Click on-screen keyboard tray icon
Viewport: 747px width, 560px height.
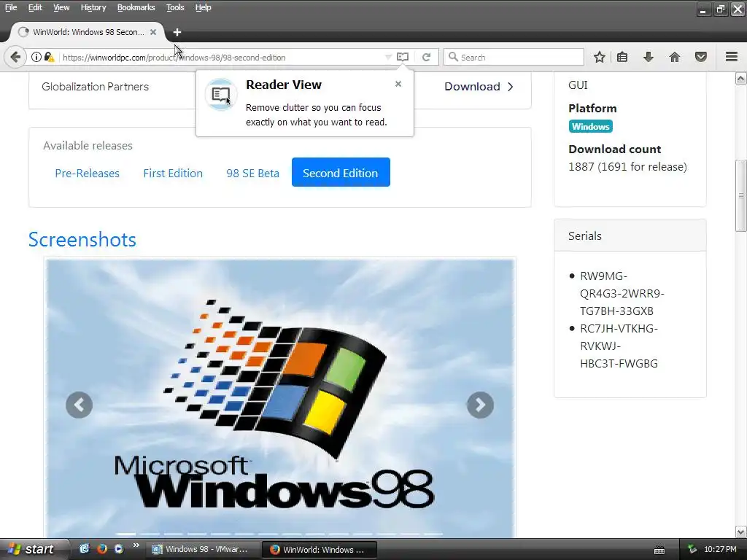pos(659,550)
